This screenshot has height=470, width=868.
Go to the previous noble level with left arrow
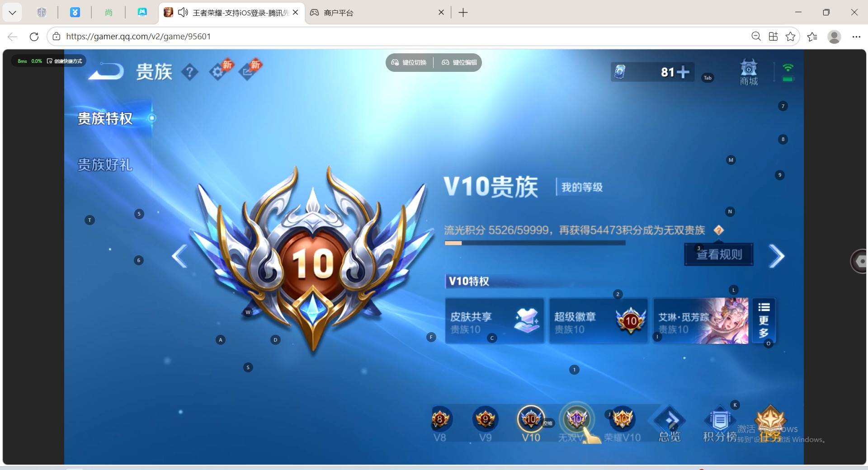(x=179, y=256)
